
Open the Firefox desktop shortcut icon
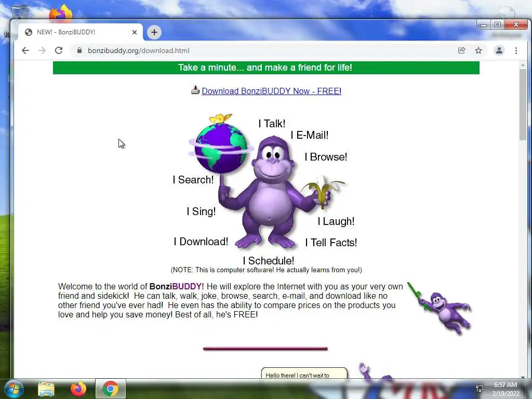coord(61,12)
